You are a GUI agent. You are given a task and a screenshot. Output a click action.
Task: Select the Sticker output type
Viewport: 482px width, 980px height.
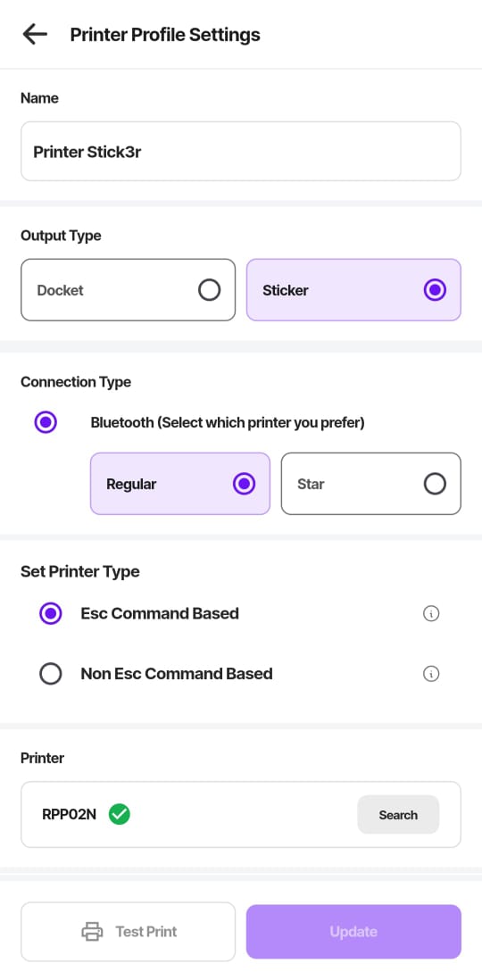pyautogui.click(x=353, y=290)
